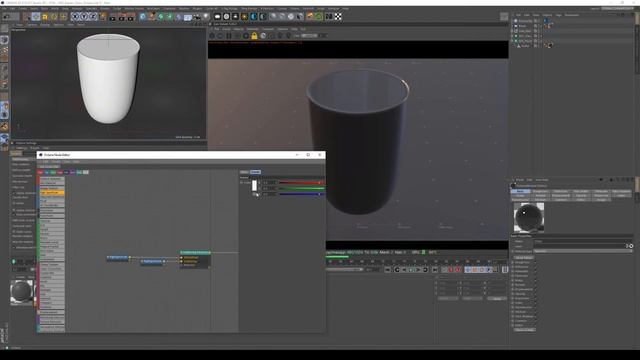
Task: Click the Light object icon in toolbar
Action: pos(205,17)
